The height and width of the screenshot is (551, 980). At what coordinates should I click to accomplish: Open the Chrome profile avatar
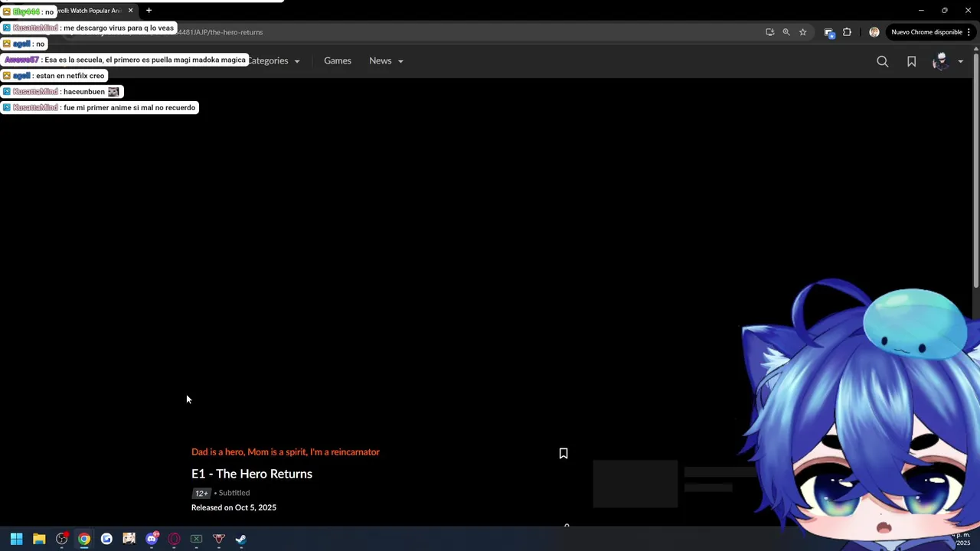pyautogui.click(x=874, y=32)
